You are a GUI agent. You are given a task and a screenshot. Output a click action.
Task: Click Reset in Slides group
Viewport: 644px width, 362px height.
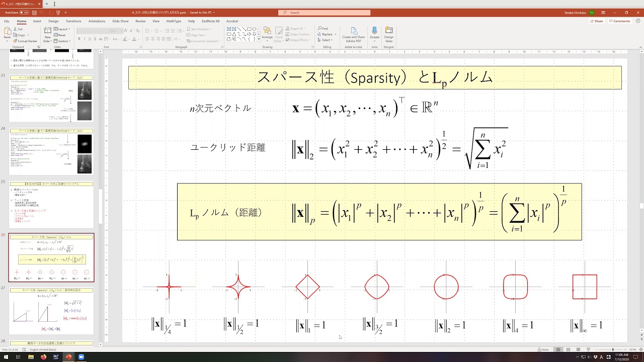60,35
